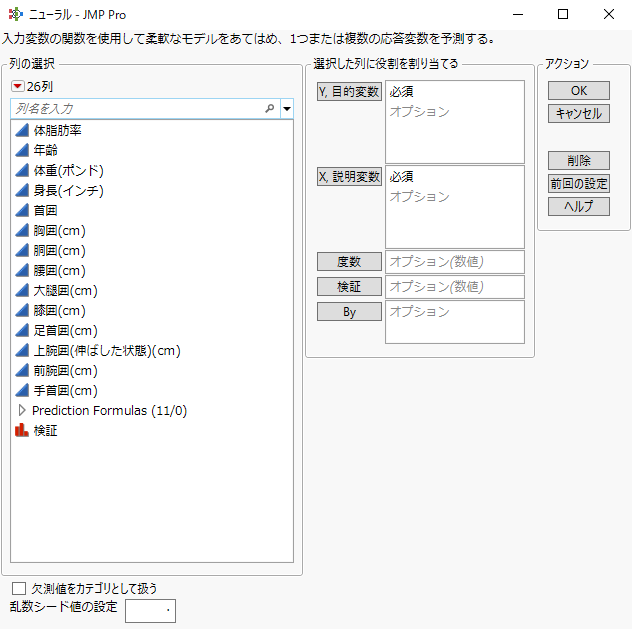632x629 pixels.
Task: Select the 胸囲(cm) column name
Action: pos(60,230)
